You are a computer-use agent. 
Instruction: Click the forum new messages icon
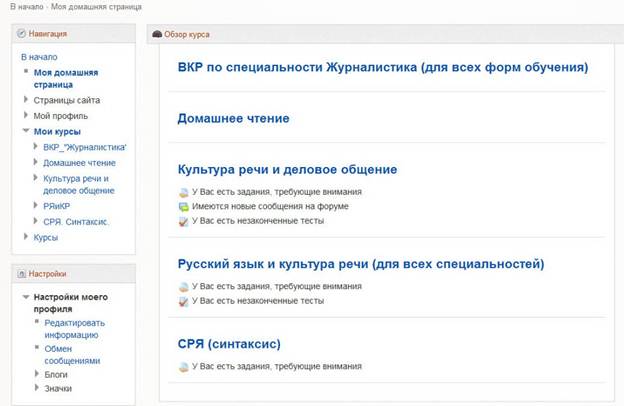[x=183, y=206]
